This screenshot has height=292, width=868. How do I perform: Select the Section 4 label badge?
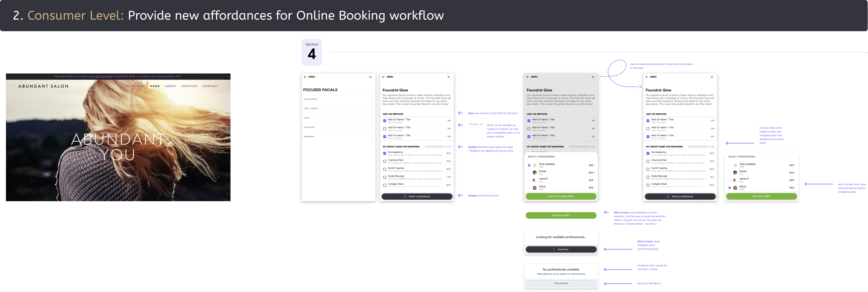pyautogui.click(x=312, y=52)
